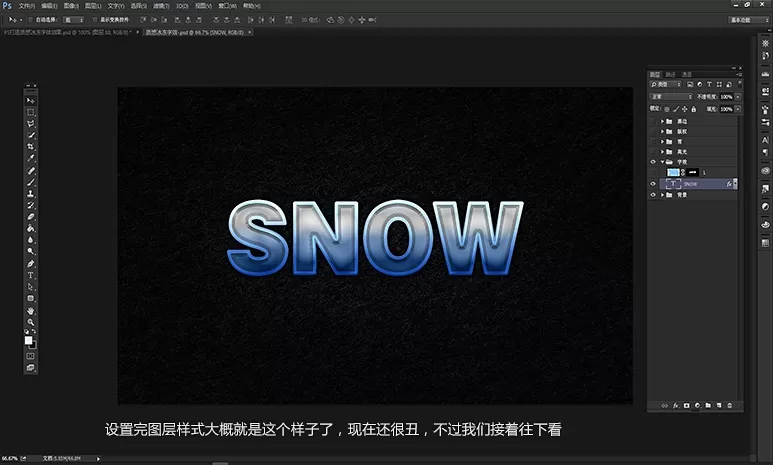Create new group folder icon in Layers panel
Viewport: 773px width, 465px height.
[x=708, y=405]
